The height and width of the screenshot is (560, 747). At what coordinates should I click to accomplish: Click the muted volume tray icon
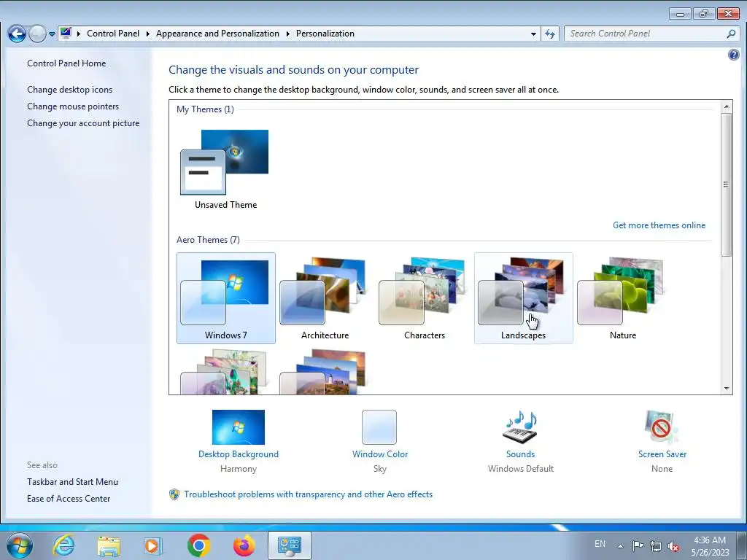tap(673, 546)
